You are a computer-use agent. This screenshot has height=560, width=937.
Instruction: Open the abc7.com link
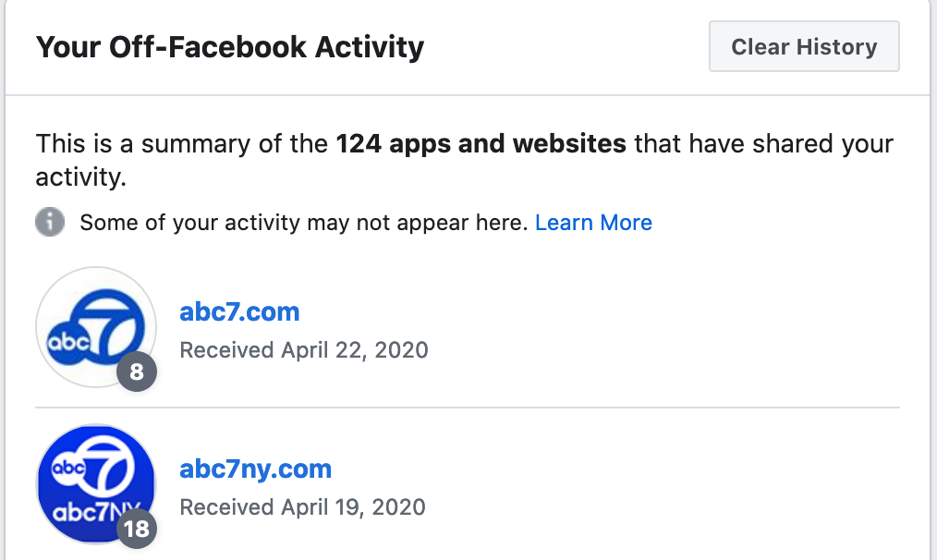click(239, 311)
